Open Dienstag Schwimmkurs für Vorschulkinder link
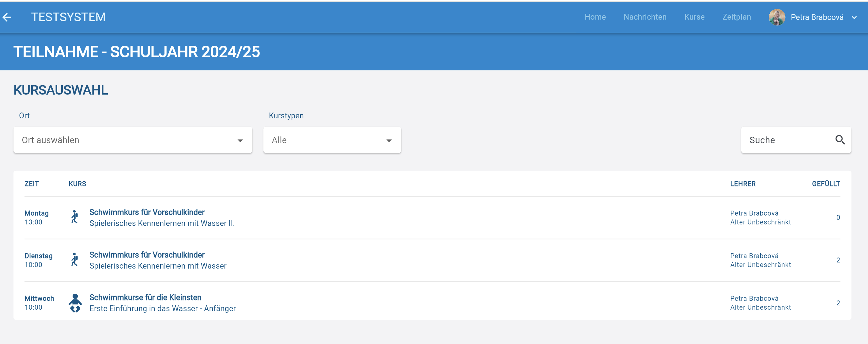The image size is (868, 344). coord(147,254)
